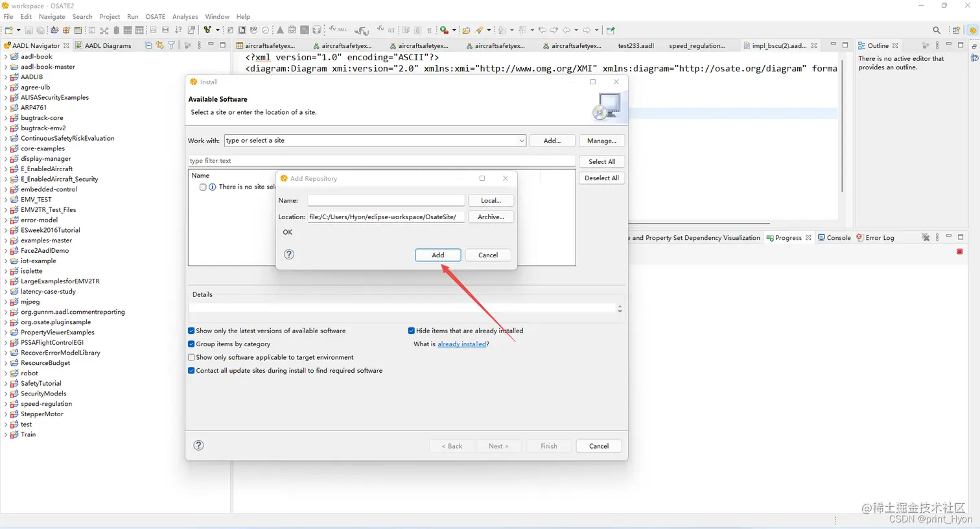Uncheck Hide items that are already installed
980x529 pixels.
pos(411,331)
